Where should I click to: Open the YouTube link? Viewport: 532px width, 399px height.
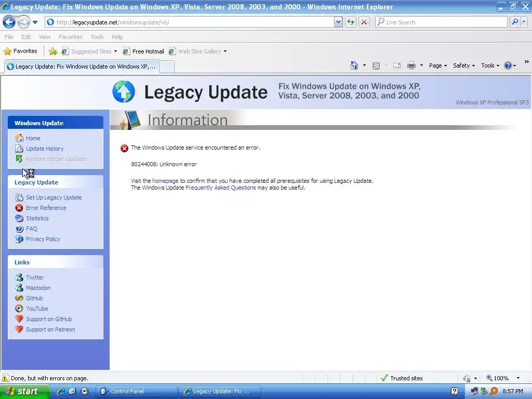37,309
